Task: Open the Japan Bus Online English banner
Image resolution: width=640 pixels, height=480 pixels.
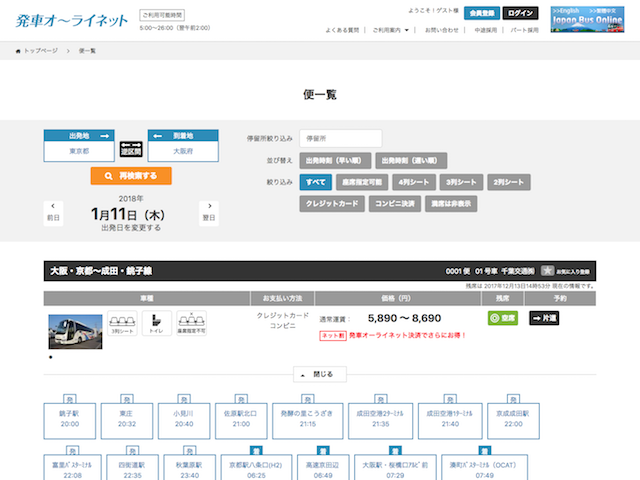Action: coord(587,19)
